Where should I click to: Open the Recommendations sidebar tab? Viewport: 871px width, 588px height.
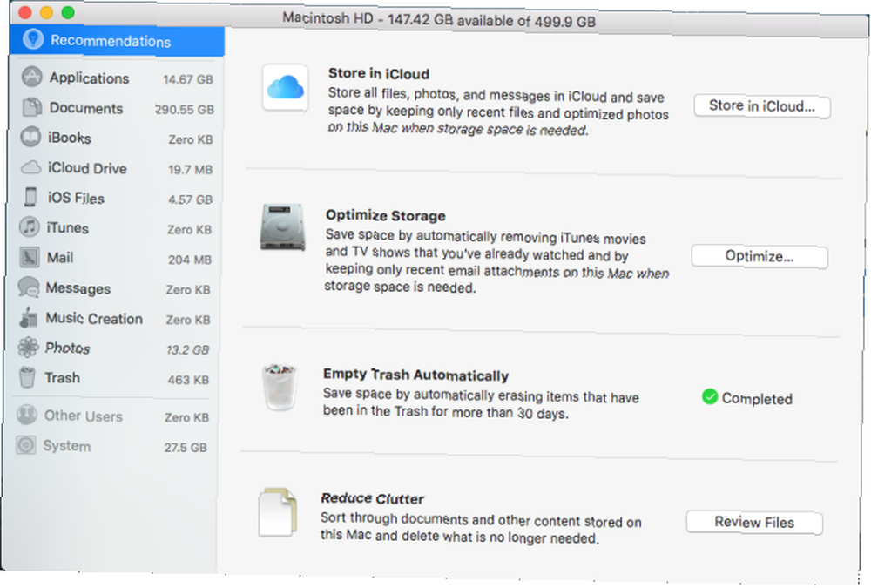pyautogui.click(x=118, y=40)
